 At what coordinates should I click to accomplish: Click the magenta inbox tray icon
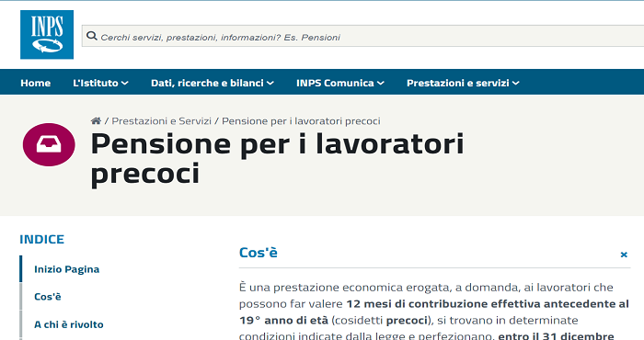(x=49, y=144)
